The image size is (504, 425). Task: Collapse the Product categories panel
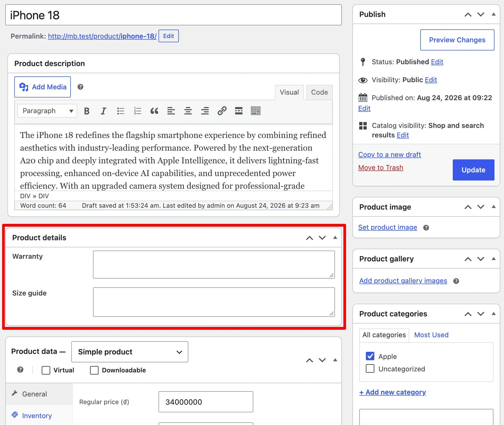pos(493,314)
